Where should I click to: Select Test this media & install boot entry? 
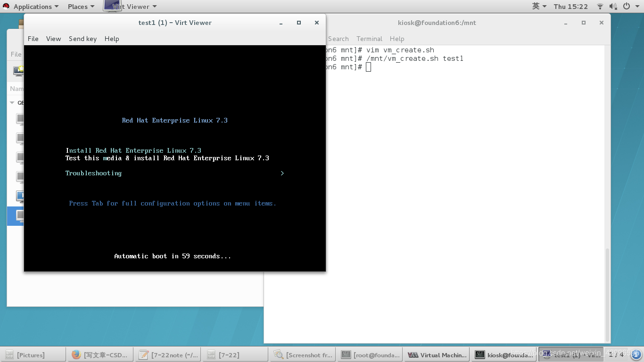(x=167, y=158)
